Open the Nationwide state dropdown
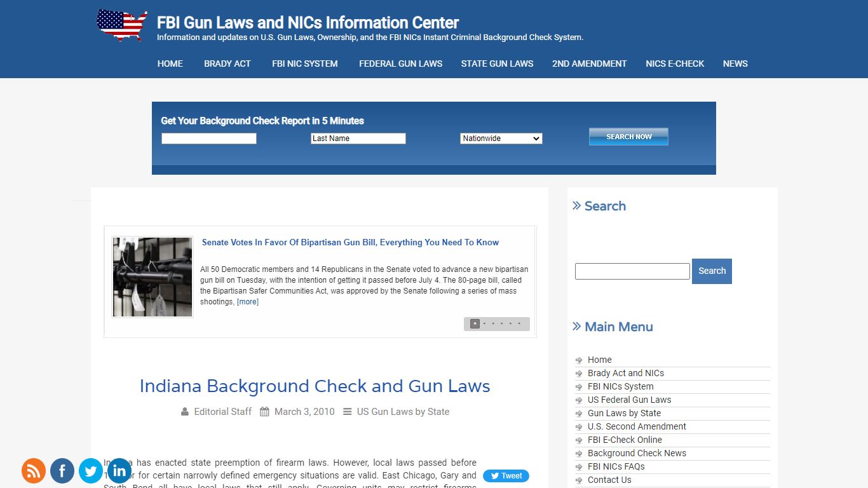This screenshot has height=488, width=868. [x=501, y=139]
